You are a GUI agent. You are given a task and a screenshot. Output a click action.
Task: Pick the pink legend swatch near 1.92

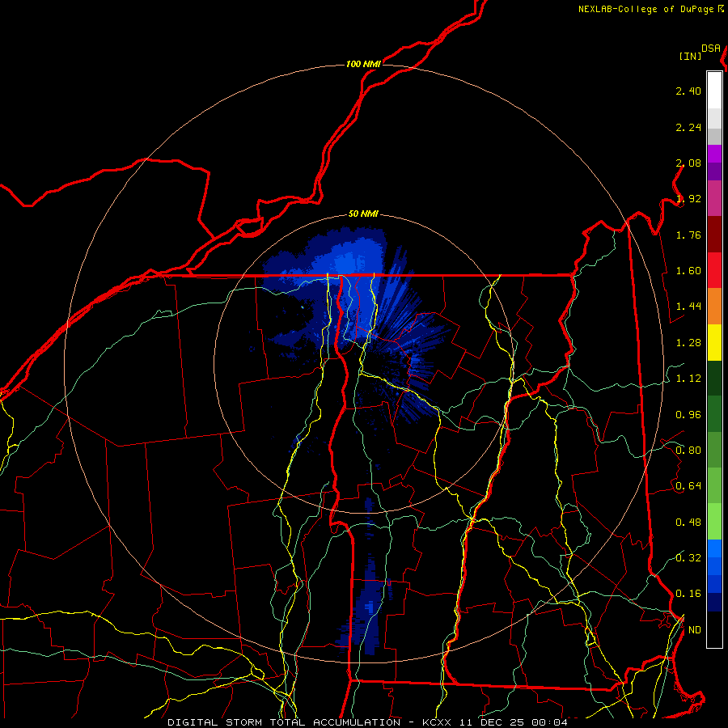click(x=714, y=198)
